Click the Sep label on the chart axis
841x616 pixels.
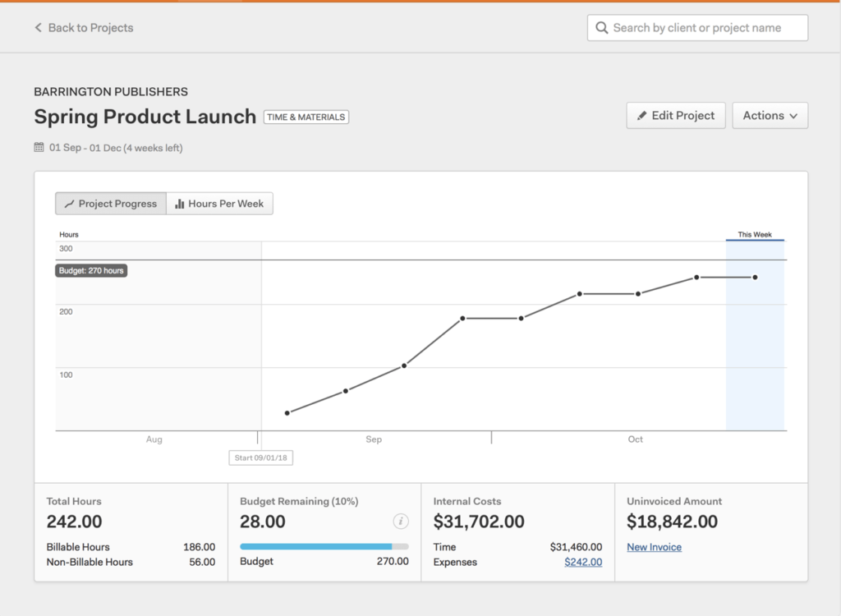tap(374, 439)
